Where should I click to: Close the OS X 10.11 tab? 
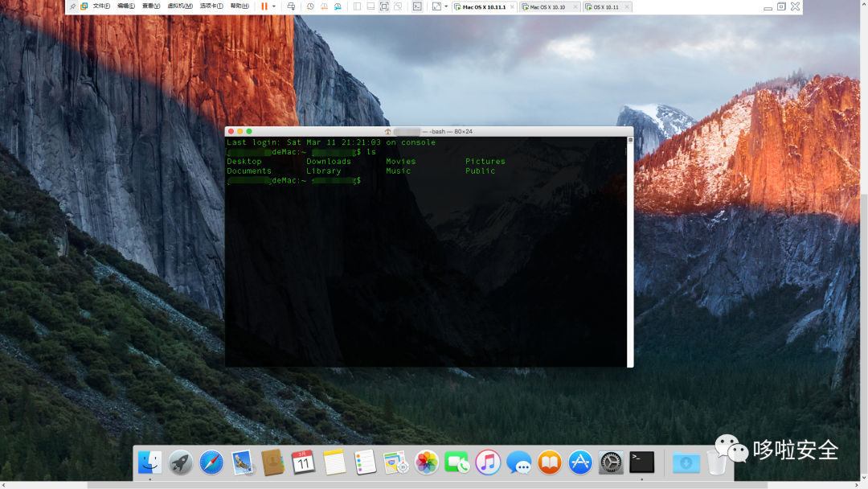(627, 7)
